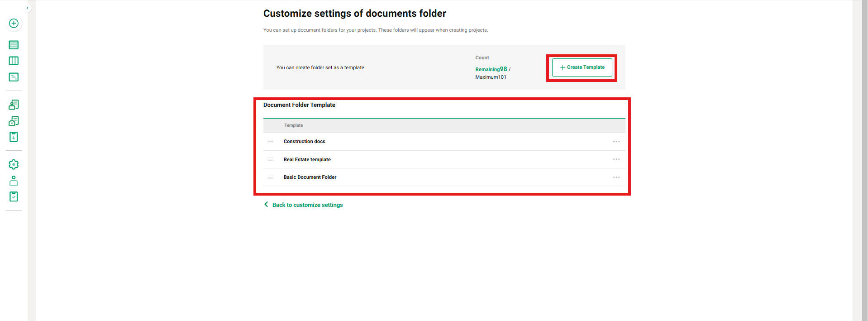Open the list view icon in sidebar
The width and height of the screenshot is (868, 321).
pyautogui.click(x=14, y=45)
